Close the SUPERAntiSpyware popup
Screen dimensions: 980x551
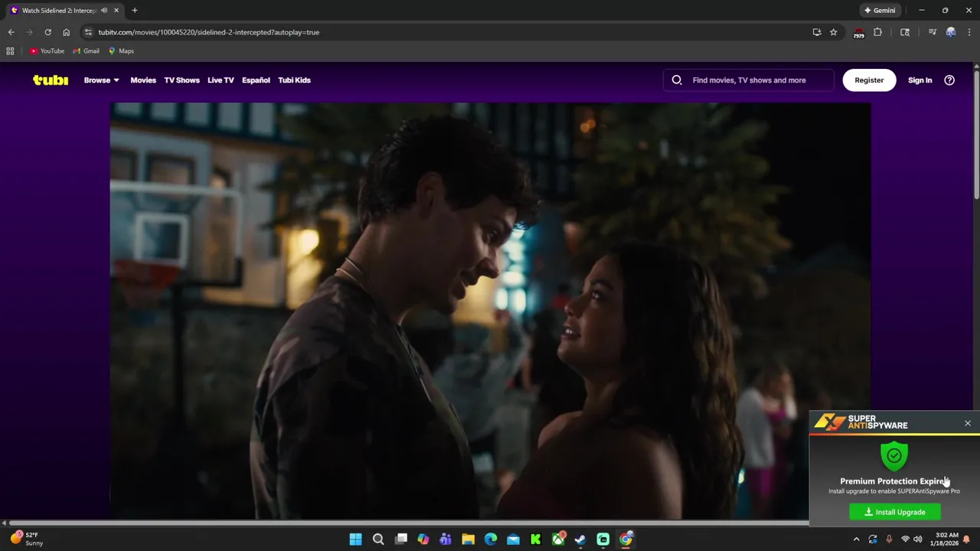coord(968,423)
